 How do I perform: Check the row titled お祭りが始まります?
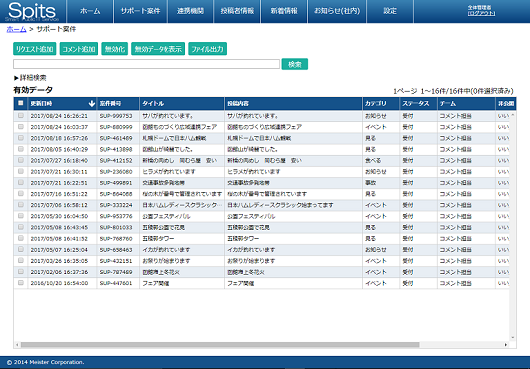[21, 261]
